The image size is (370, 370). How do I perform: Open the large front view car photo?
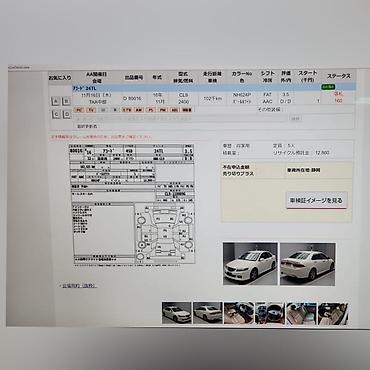coord(250,264)
